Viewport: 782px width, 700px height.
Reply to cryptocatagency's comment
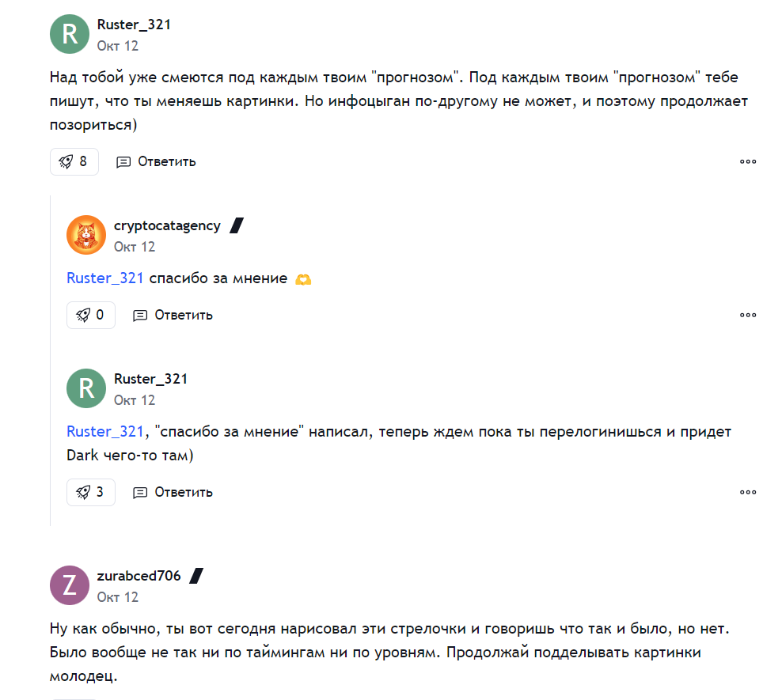tap(173, 315)
